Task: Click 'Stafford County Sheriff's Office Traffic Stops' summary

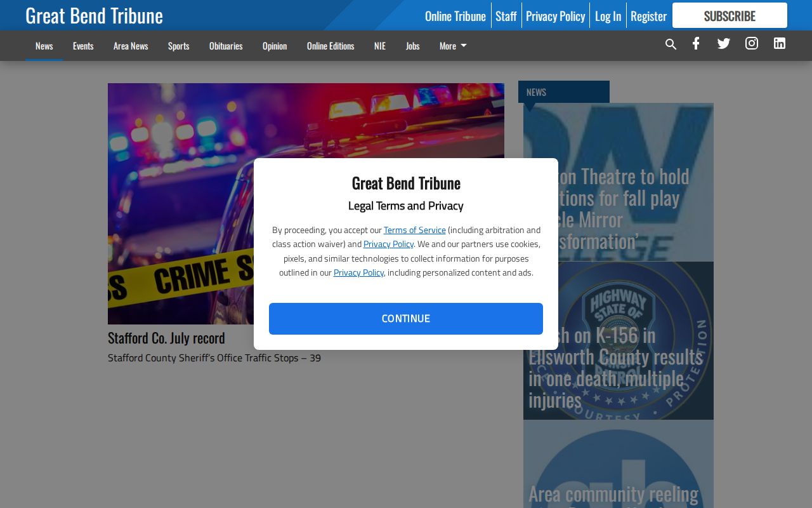Action: point(214,358)
